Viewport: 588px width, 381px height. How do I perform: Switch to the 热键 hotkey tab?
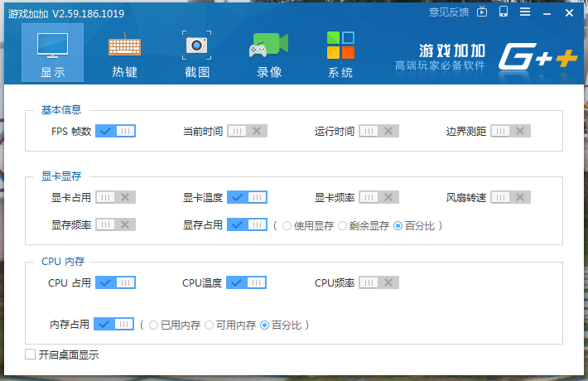pos(124,55)
